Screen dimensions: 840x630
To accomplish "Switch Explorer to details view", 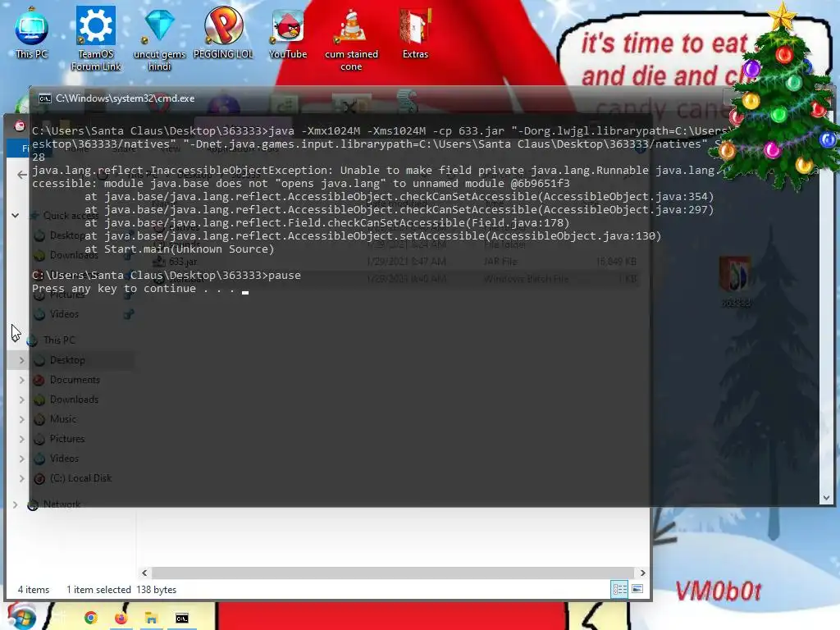I will tap(620, 589).
